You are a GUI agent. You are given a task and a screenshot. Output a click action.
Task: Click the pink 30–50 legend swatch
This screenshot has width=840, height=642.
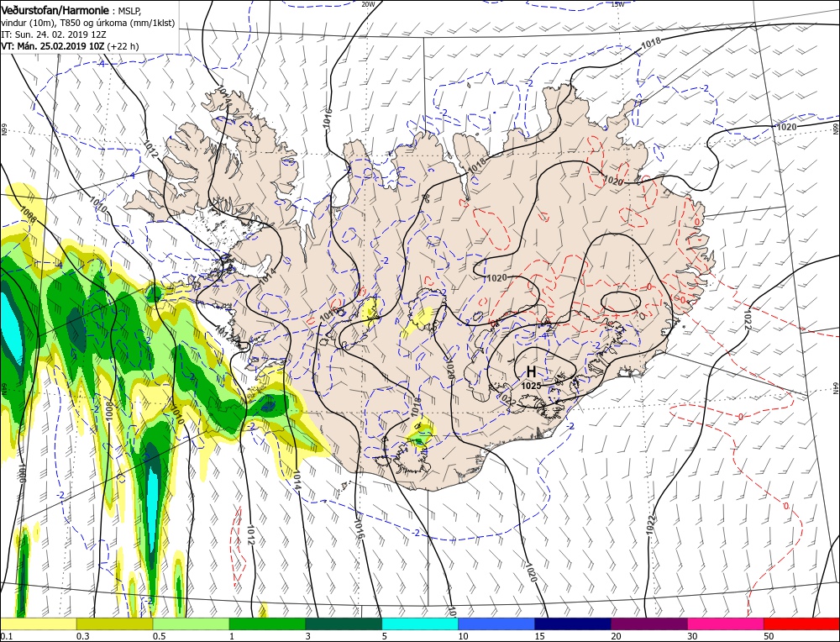point(726,624)
